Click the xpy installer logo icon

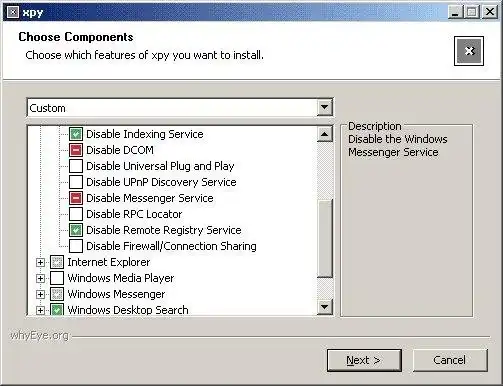(469, 51)
